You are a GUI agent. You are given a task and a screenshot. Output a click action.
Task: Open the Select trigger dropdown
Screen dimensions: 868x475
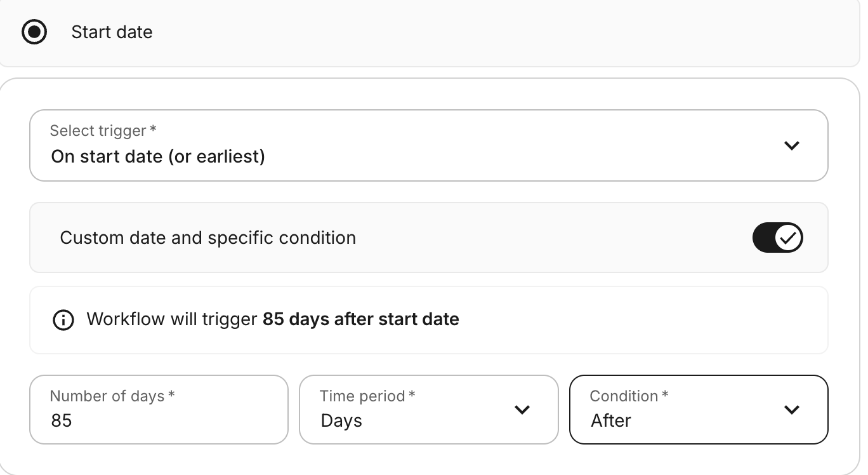click(x=429, y=145)
